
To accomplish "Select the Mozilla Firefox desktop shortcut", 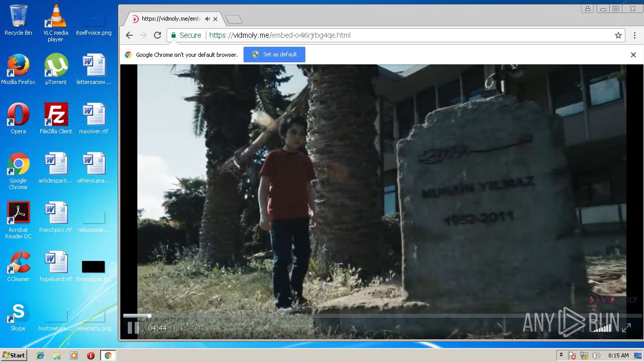I will 18,69.
